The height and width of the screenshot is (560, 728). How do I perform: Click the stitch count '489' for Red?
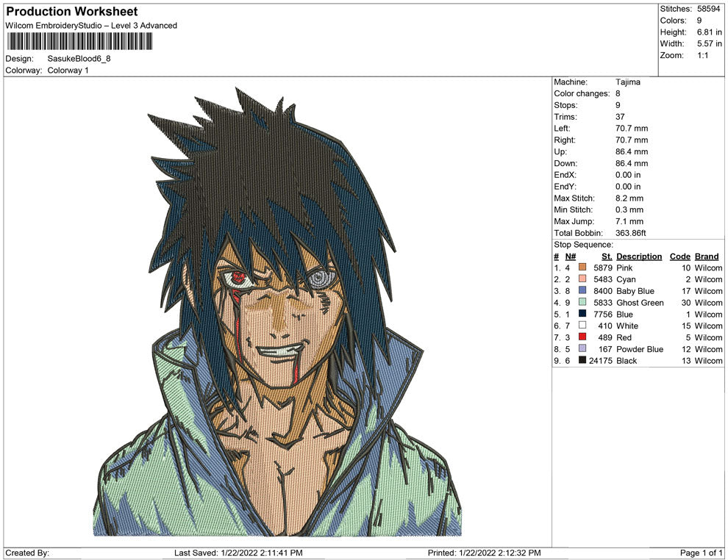pyautogui.click(x=605, y=337)
